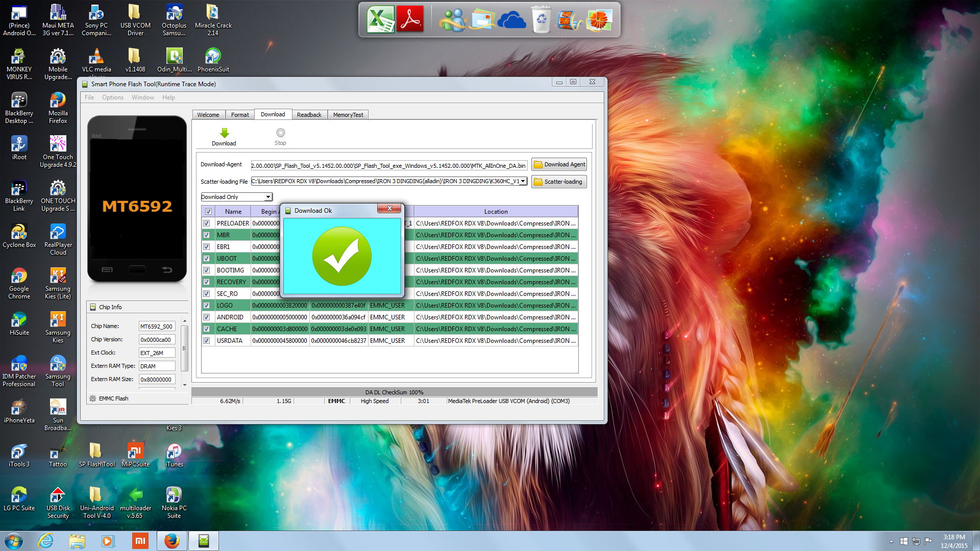Open the Options menu
Image resolution: width=980 pixels, height=551 pixels.
[113, 97]
